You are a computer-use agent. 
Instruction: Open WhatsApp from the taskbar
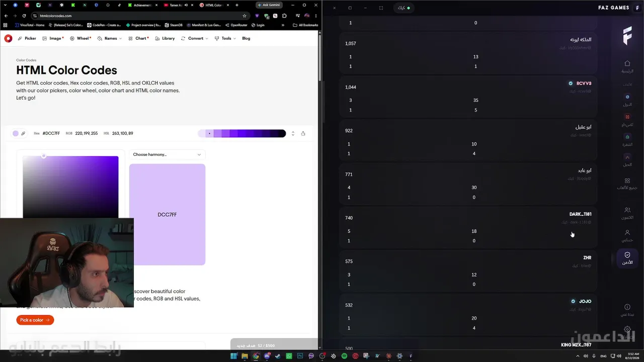(289, 356)
